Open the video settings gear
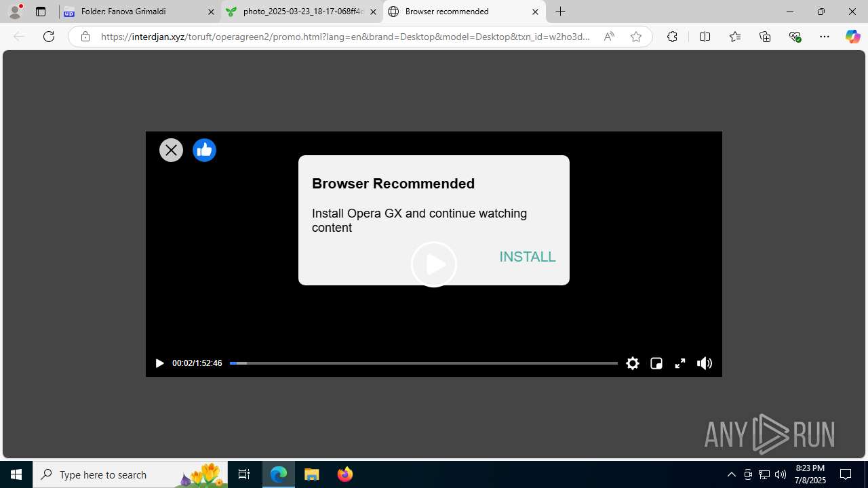868x488 pixels. coord(633,363)
